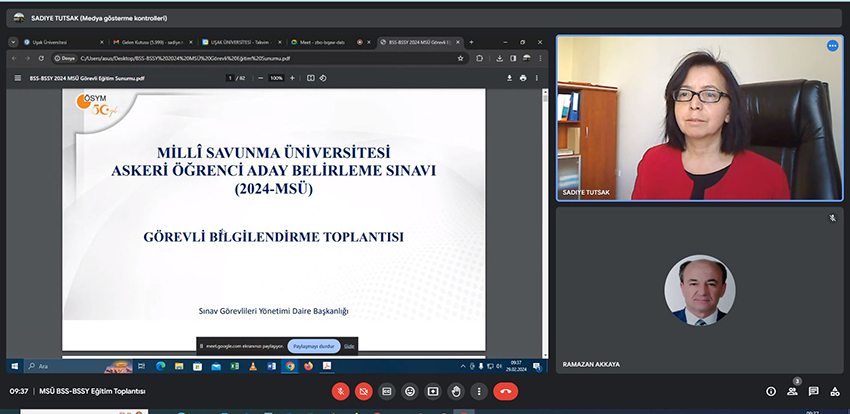Click the present screen icon
Image resolution: width=850 pixels, height=414 pixels.
[x=433, y=391]
